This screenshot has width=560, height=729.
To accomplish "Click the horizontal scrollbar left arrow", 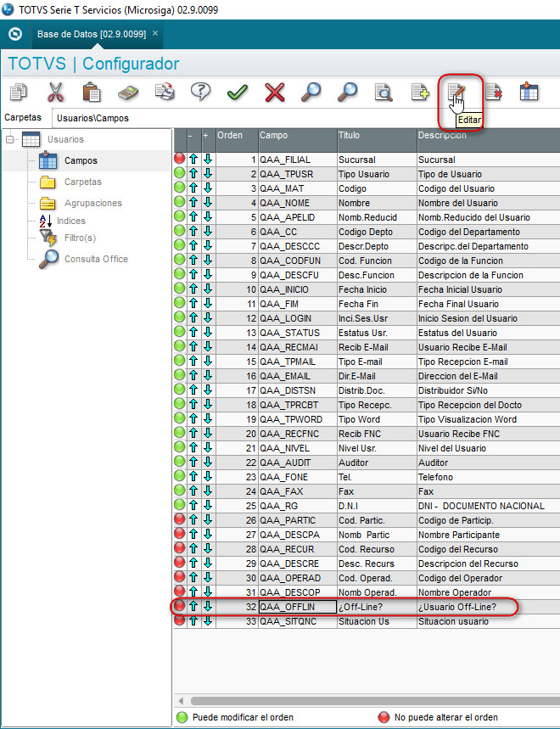I will click(x=181, y=700).
